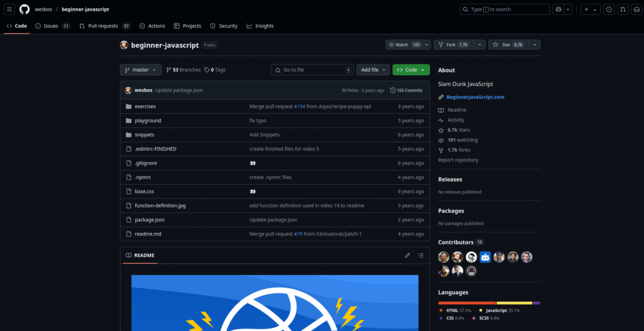Open the .eslintrc-FINISHED file
The height and width of the screenshot is (331, 644).
(x=156, y=149)
